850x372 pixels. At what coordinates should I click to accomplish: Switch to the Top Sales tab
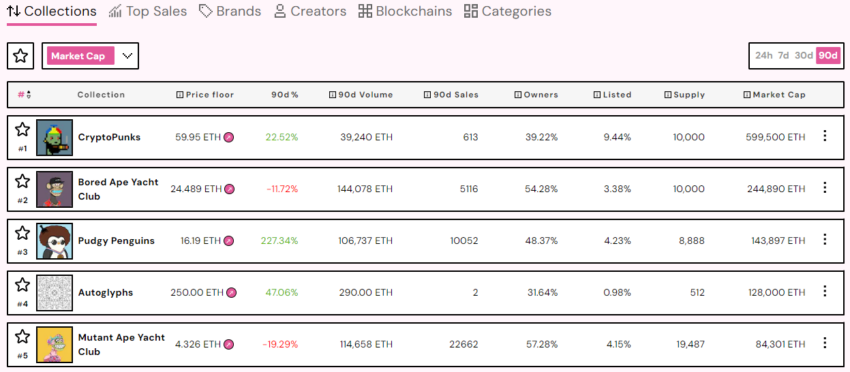point(147,11)
